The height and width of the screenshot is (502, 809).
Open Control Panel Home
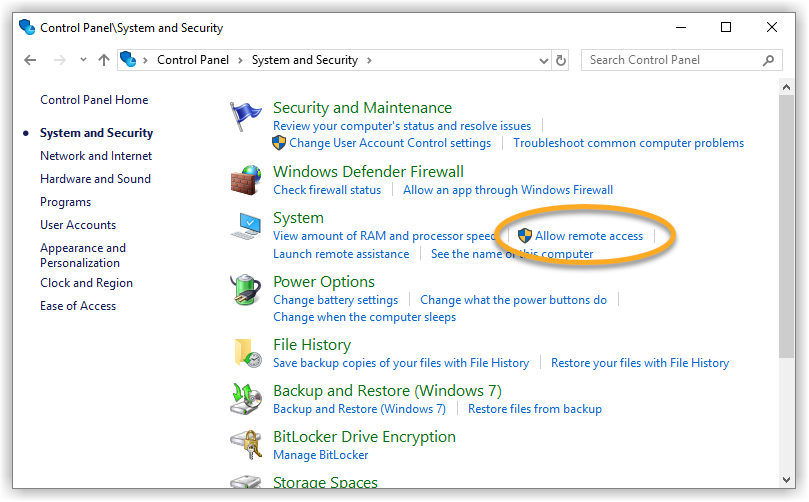click(x=94, y=100)
